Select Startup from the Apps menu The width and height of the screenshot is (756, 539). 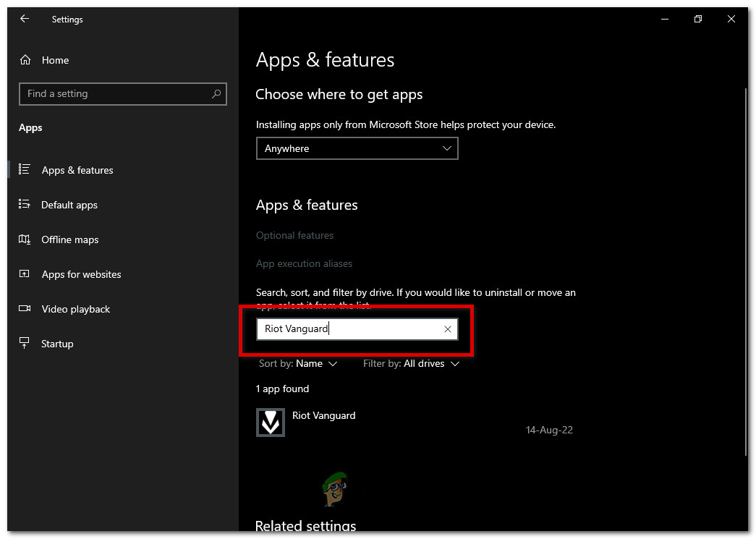(x=57, y=344)
